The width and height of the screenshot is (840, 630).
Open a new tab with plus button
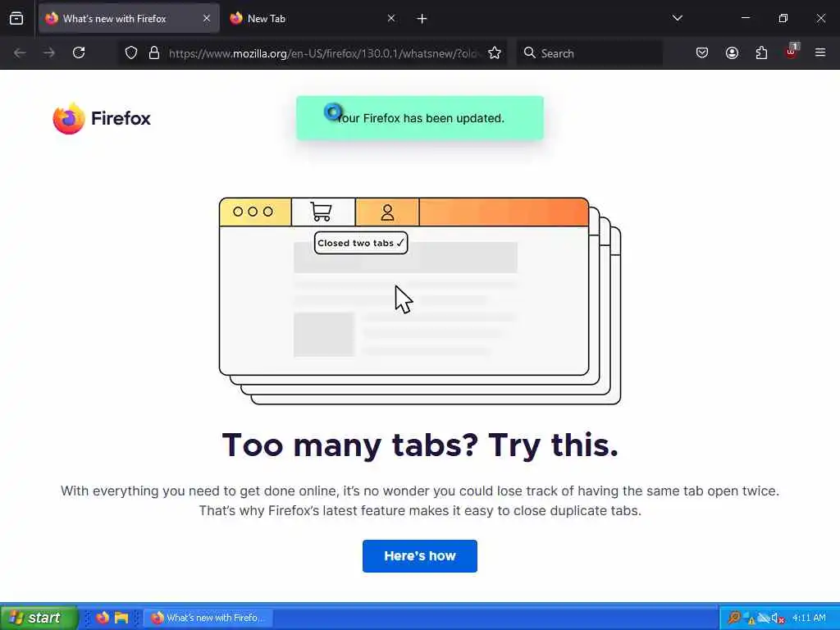click(x=422, y=19)
